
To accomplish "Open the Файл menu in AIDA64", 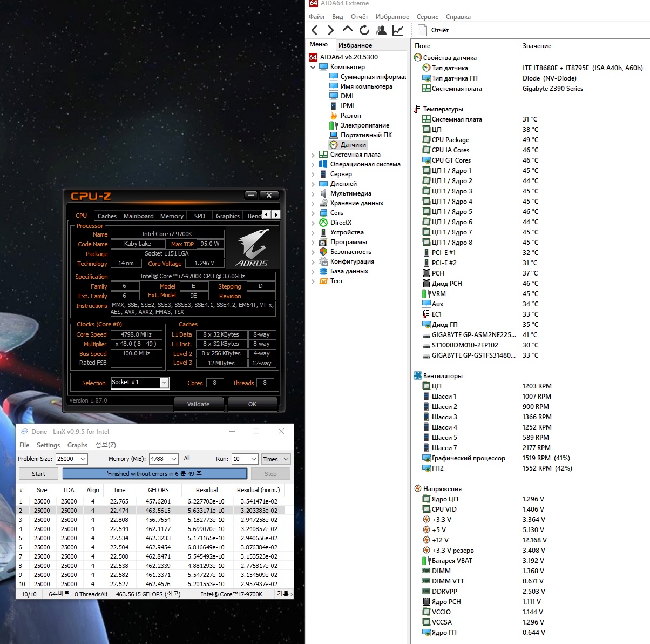I will tap(316, 17).
